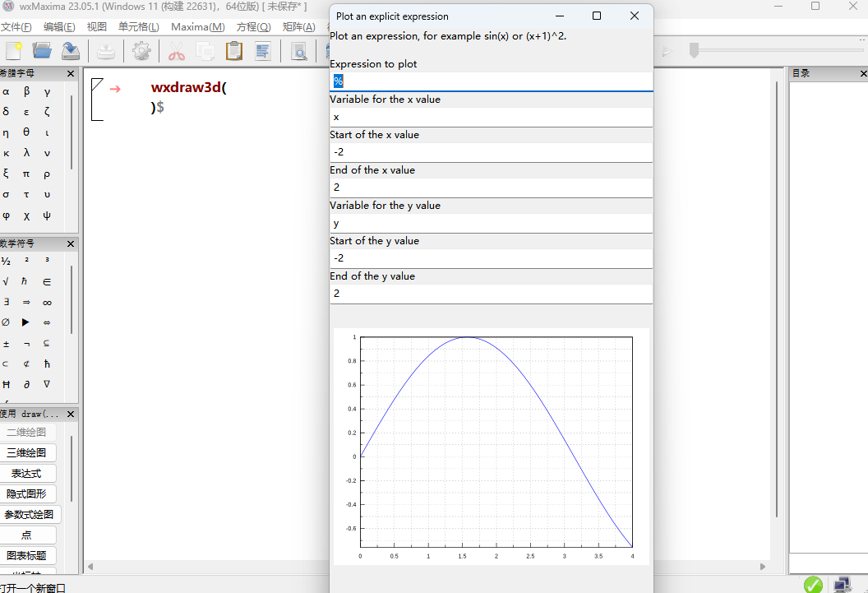Click the End of the x value field
The width and height of the screenshot is (868, 593).
[492, 188]
